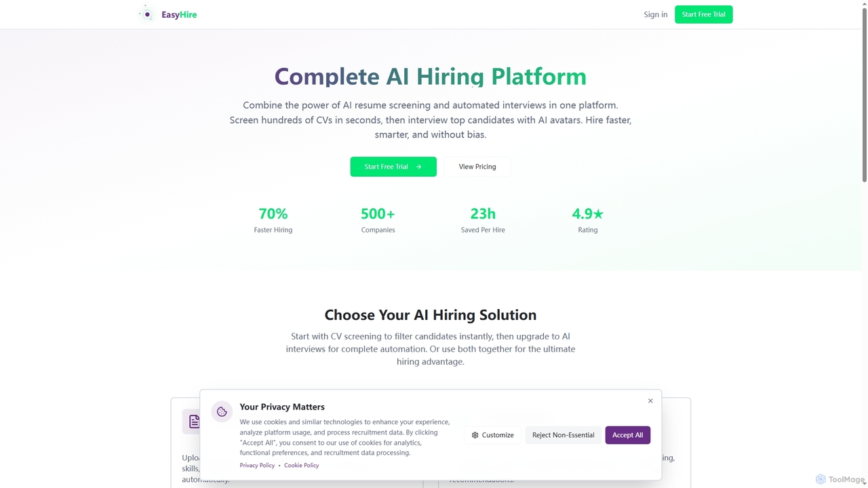Close the privacy cookie banner
Screen dimensions: 868x488
point(650,401)
